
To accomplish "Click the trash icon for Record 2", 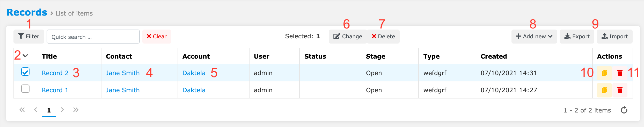I will (620, 73).
